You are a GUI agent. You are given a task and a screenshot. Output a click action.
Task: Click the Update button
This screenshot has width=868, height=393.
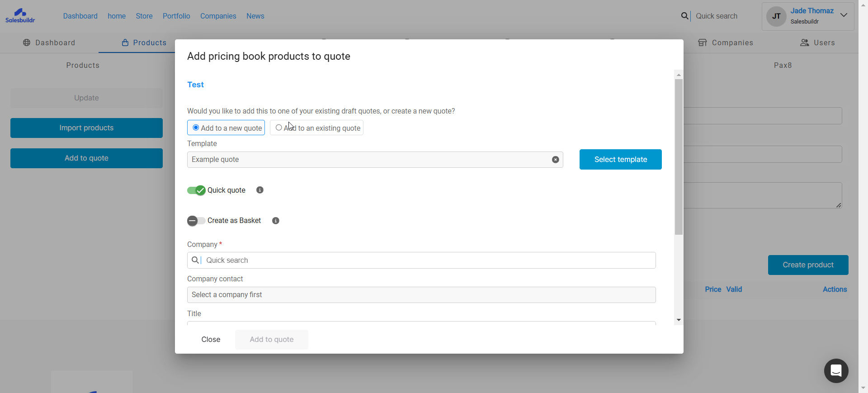pos(86,98)
